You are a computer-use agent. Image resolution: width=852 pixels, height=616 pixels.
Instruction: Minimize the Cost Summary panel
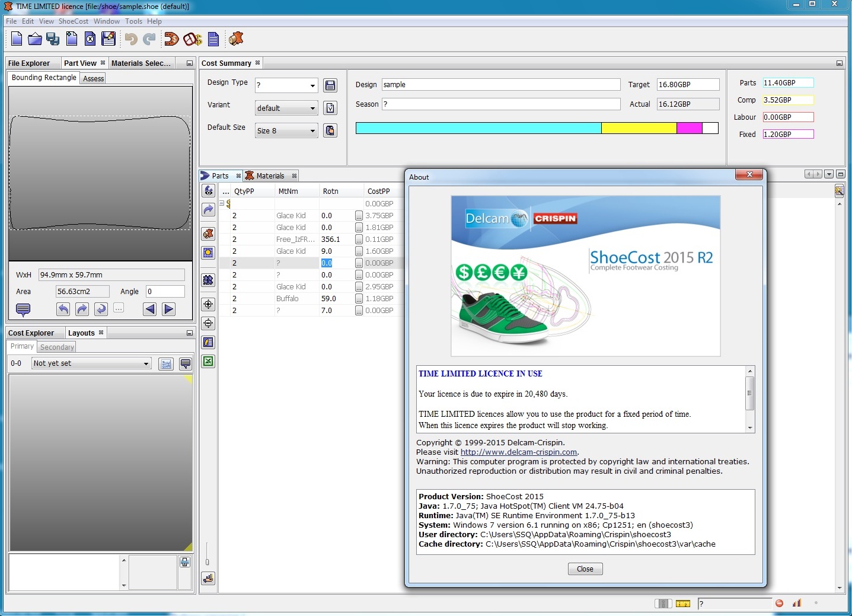(x=839, y=63)
